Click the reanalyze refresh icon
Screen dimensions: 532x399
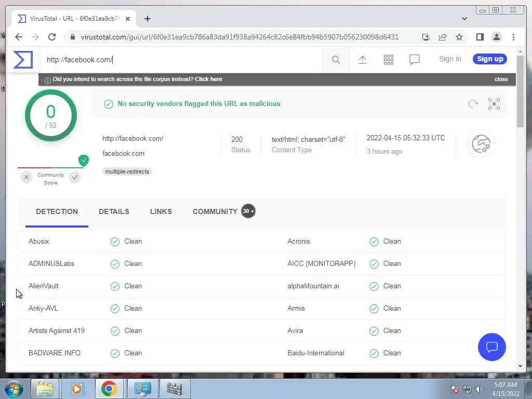point(473,104)
